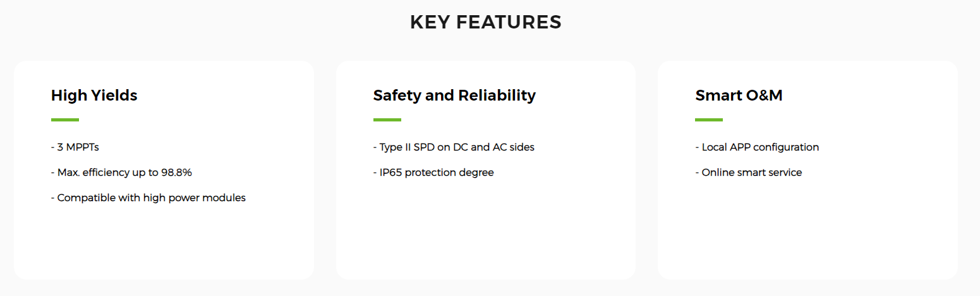Viewport: 980px width, 296px height.
Task: Select the IP65 protection degree line
Action: click(433, 173)
